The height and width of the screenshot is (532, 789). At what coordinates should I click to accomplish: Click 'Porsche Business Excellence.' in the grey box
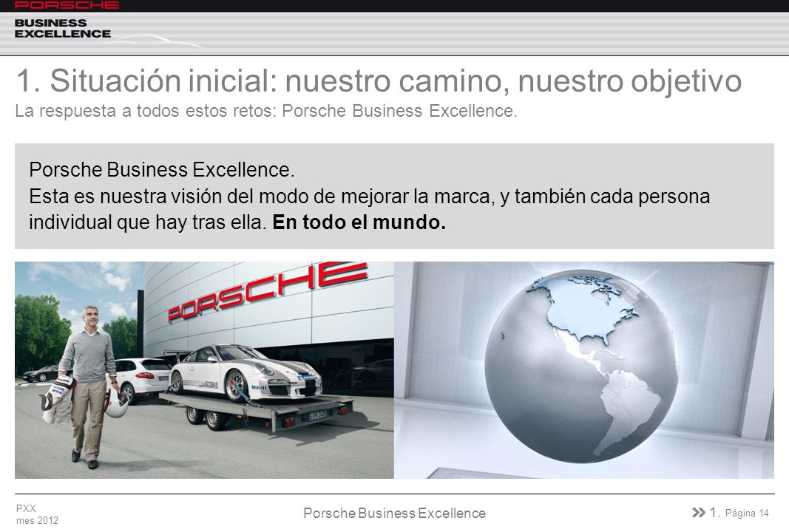pyautogui.click(x=161, y=169)
